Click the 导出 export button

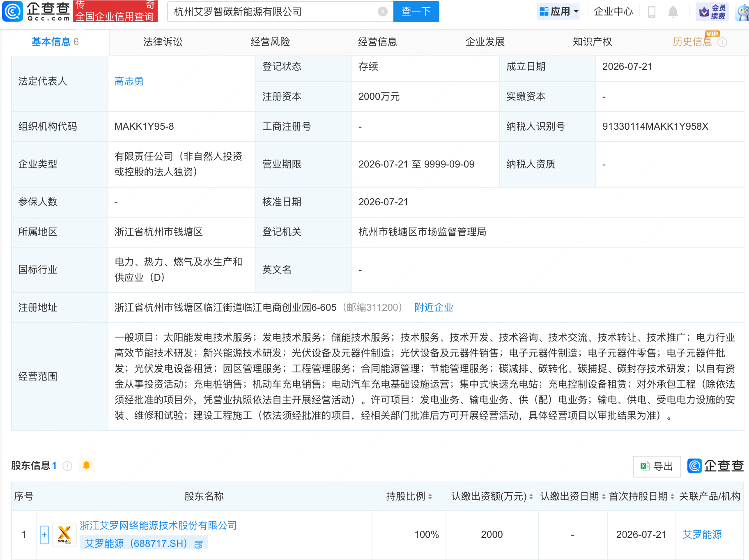tap(657, 466)
